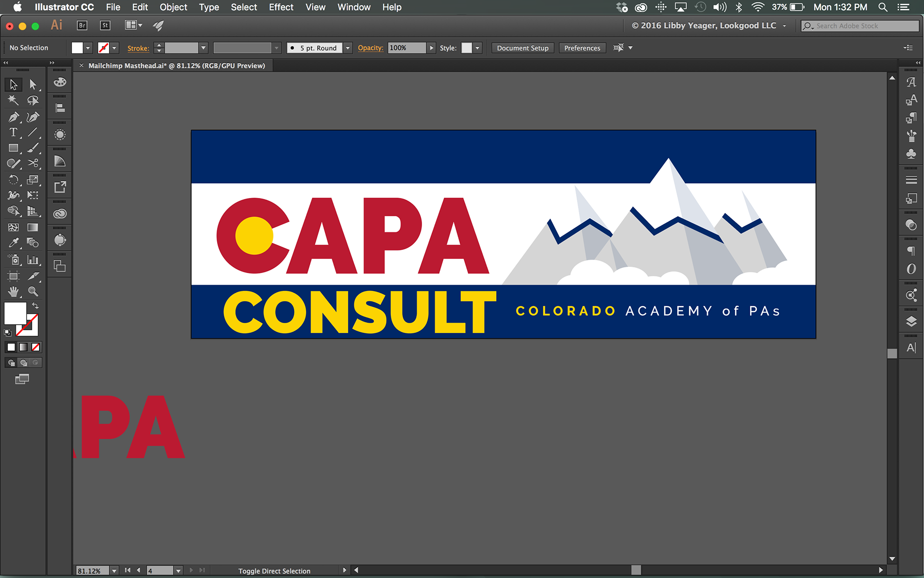
Task: Set paint mode to Gradient
Action: [23, 347]
